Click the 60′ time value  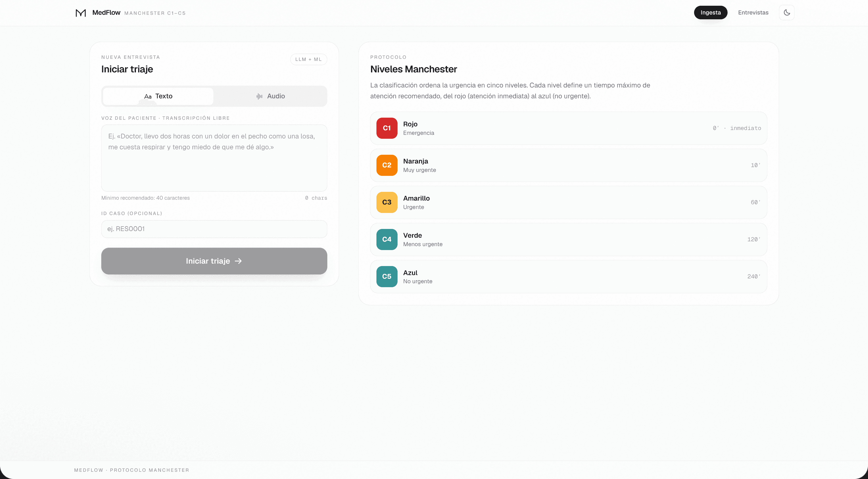click(756, 202)
